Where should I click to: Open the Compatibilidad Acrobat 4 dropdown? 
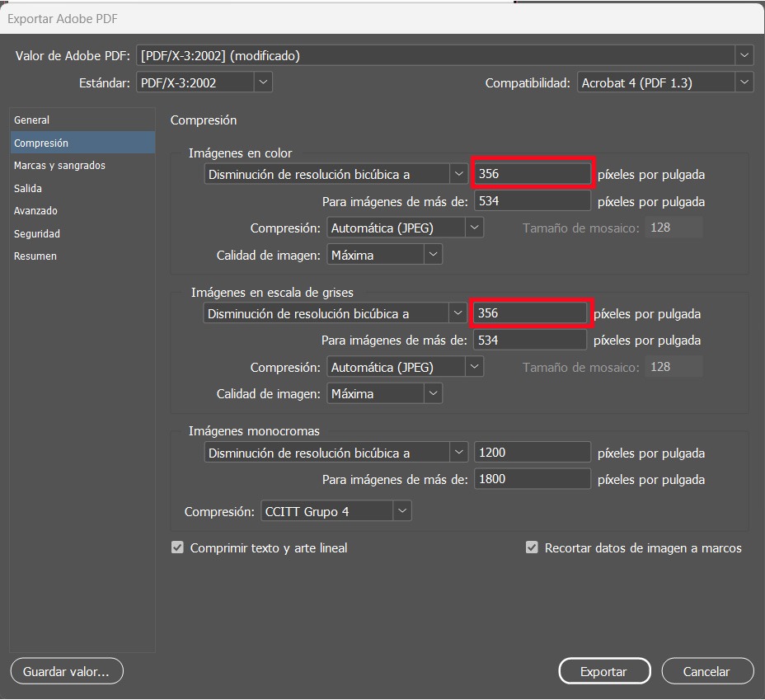[x=665, y=82]
